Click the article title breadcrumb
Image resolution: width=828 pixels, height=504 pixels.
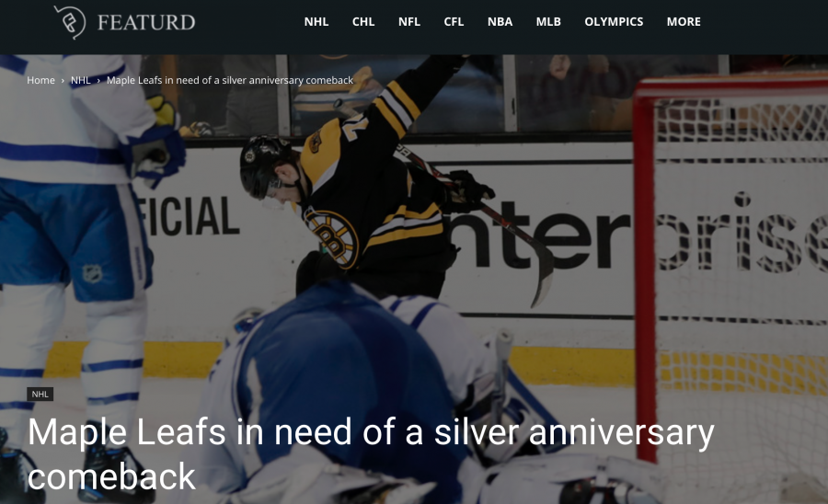click(x=230, y=80)
